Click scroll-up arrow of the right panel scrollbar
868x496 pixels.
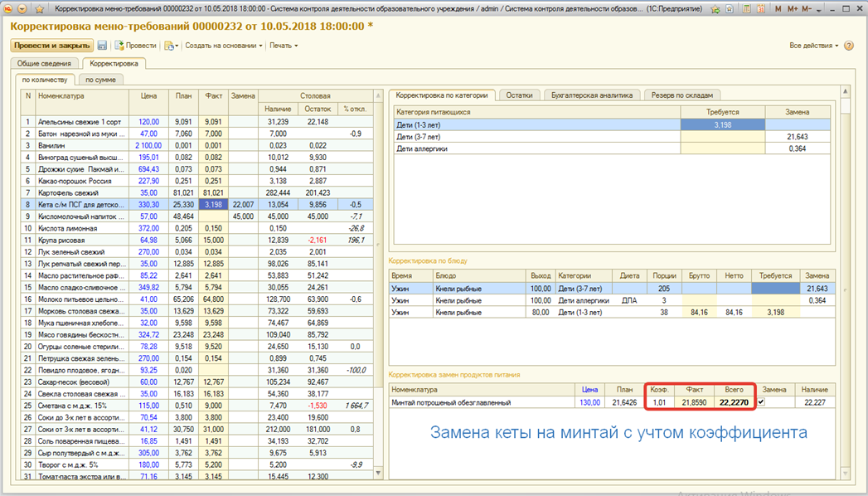click(845, 90)
